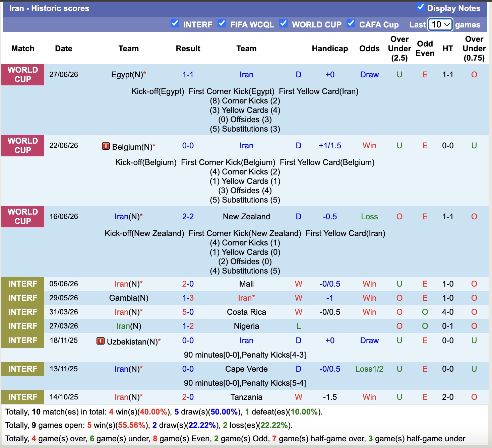492x448 pixels.
Task: Click the date 31/03/26
Action: coord(64,312)
